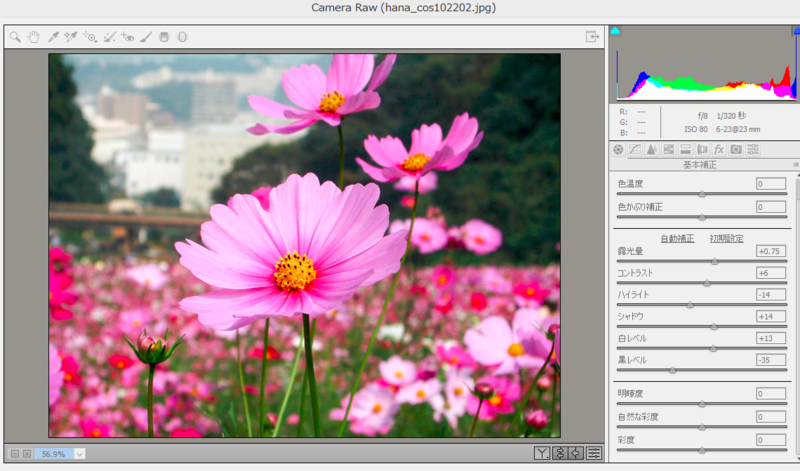Choose the Color Sampler tool
Viewport: 800px width, 471px height.
(x=70, y=37)
